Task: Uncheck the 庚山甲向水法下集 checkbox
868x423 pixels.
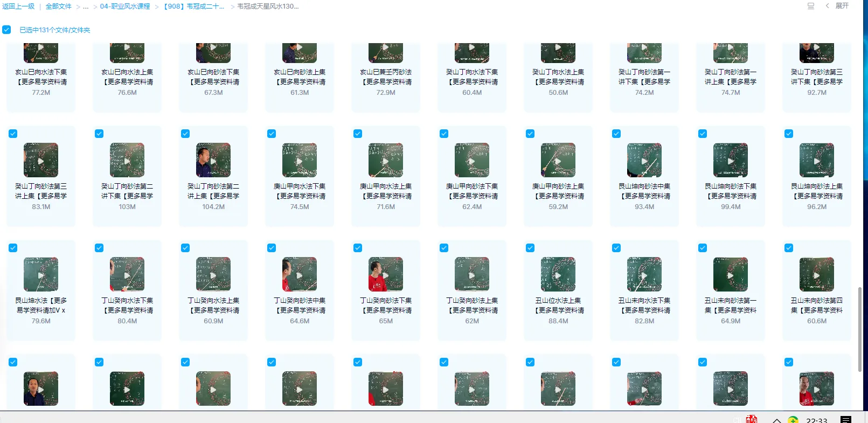Action: click(272, 134)
